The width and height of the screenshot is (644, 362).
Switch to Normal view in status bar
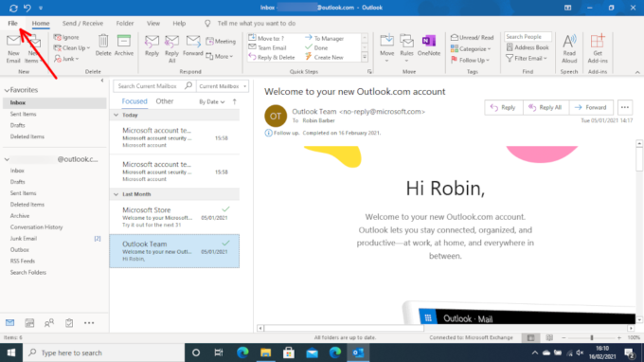[x=530, y=337]
